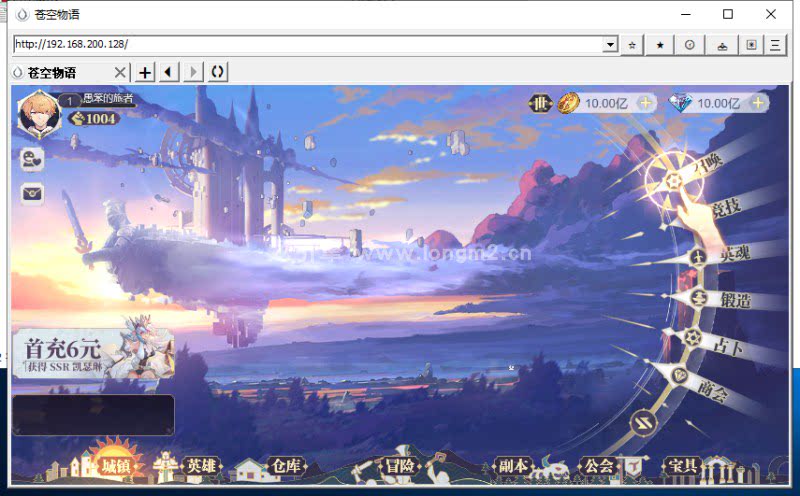This screenshot has height=496, width=800.
Task: Go to 城镇 town
Action: pyautogui.click(x=117, y=466)
